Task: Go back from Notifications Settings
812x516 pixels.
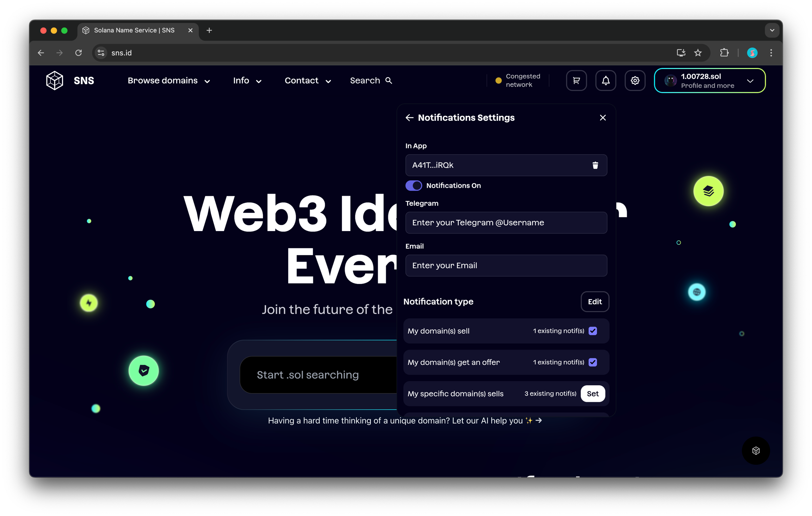Action: click(409, 118)
